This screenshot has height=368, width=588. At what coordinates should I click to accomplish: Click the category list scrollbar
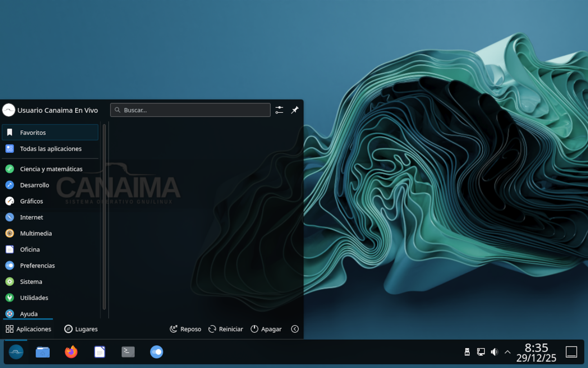tap(105, 217)
